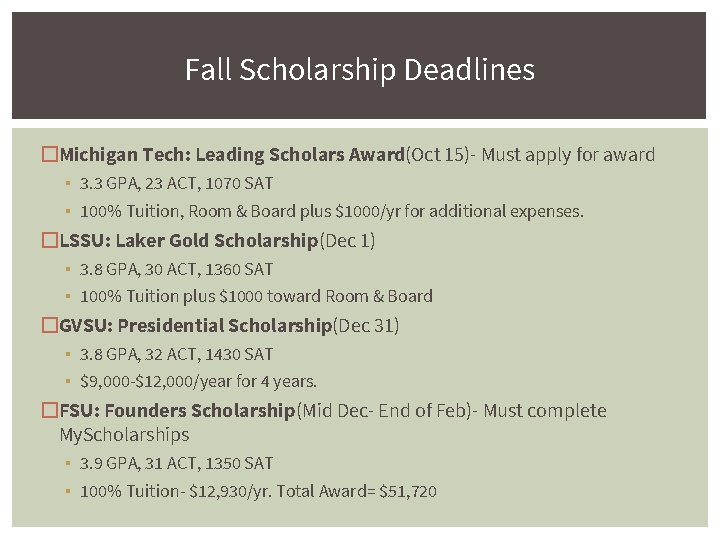Viewport: 720px width, 540px height.
Task: Click the square bullet before Michigan Tech
Action: point(50,155)
